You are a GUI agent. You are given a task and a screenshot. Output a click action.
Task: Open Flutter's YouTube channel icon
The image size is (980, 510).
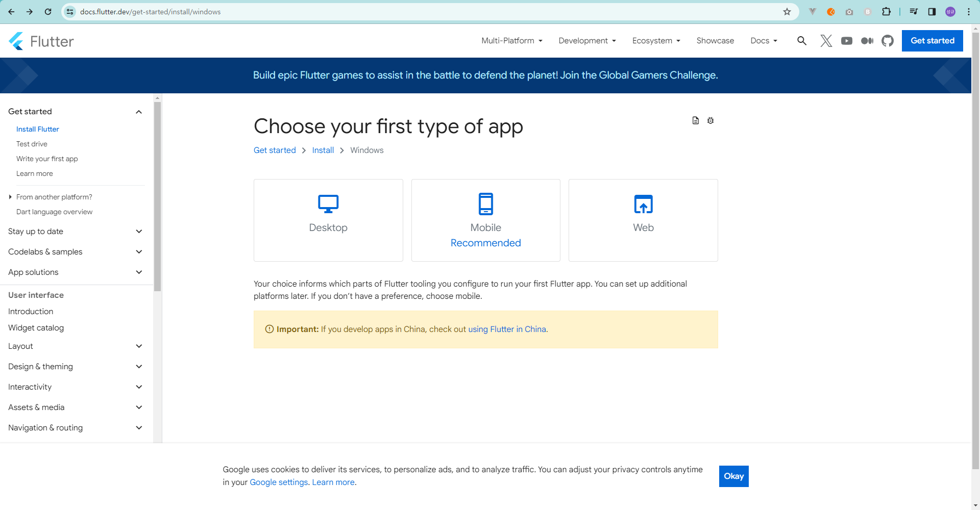click(847, 41)
